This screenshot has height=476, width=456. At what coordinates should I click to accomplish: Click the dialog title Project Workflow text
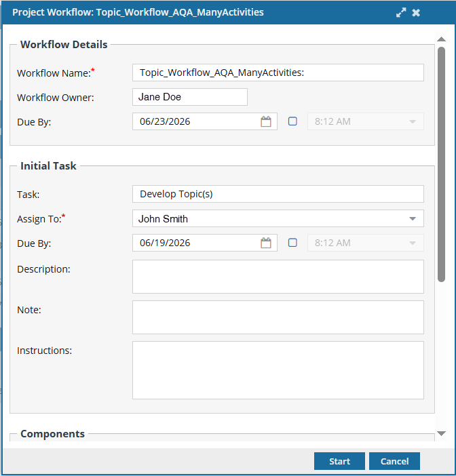point(138,12)
